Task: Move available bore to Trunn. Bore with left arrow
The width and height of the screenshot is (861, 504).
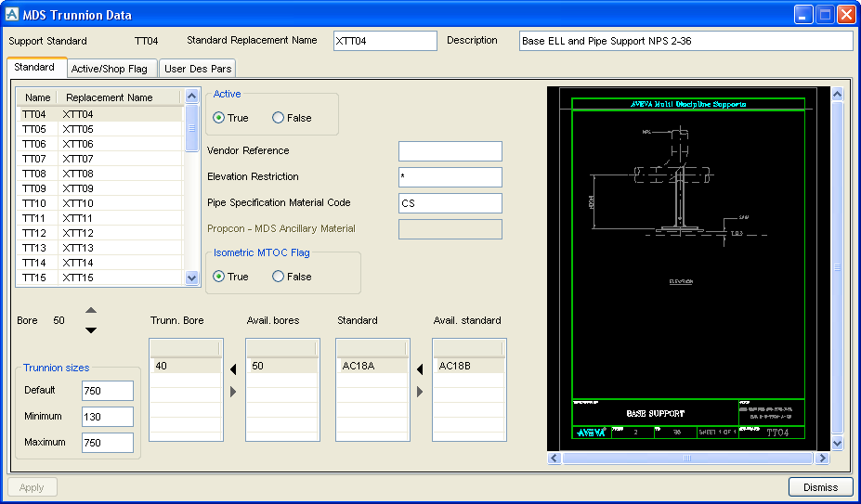Action: coord(233,369)
